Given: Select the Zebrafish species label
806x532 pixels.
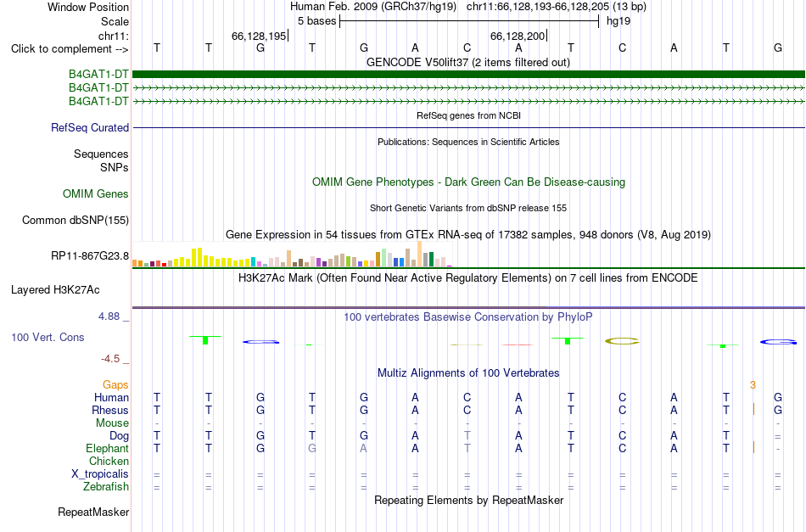Looking at the screenshot, I should pos(106,486).
